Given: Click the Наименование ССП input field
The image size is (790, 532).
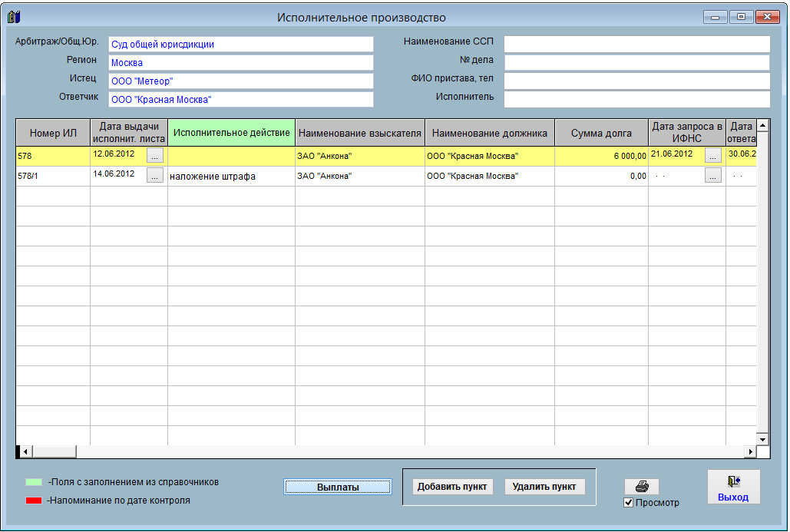Looking at the screenshot, I should click(x=636, y=44).
